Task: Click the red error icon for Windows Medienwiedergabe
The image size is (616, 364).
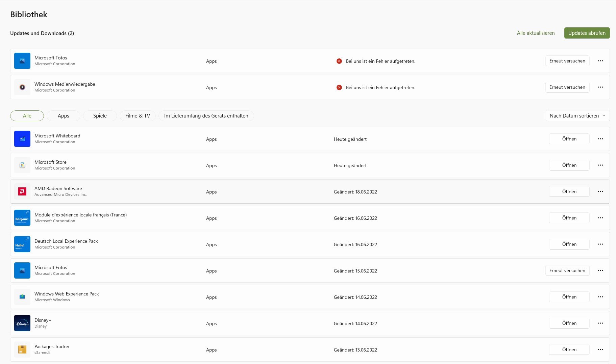Action: click(x=339, y=87)
